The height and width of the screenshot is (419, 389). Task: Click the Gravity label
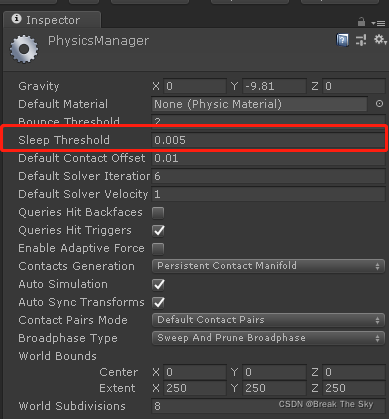(39, 86)
